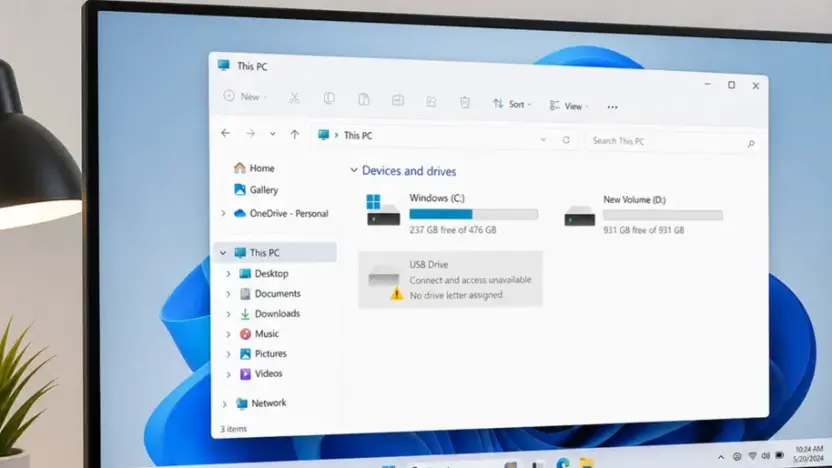Click the search magnifier icon
Image resolution: width=832 pixels, height=468 pixels.
751,144
